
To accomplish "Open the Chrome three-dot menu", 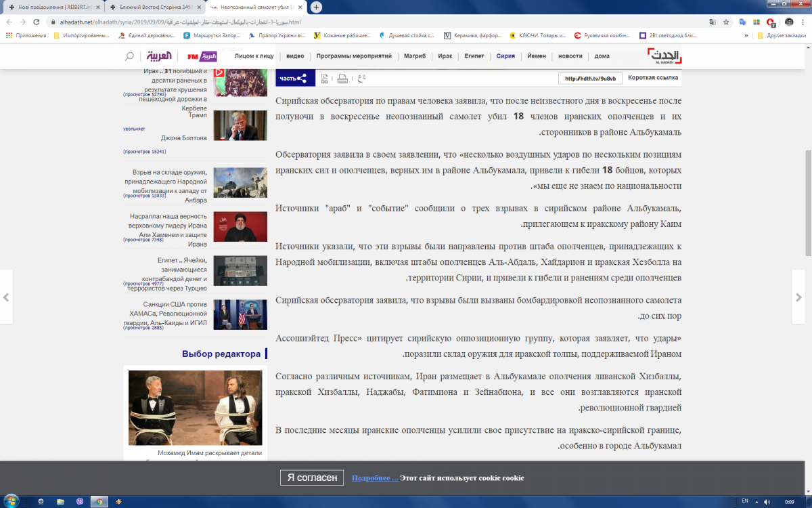I will (803, 22).
